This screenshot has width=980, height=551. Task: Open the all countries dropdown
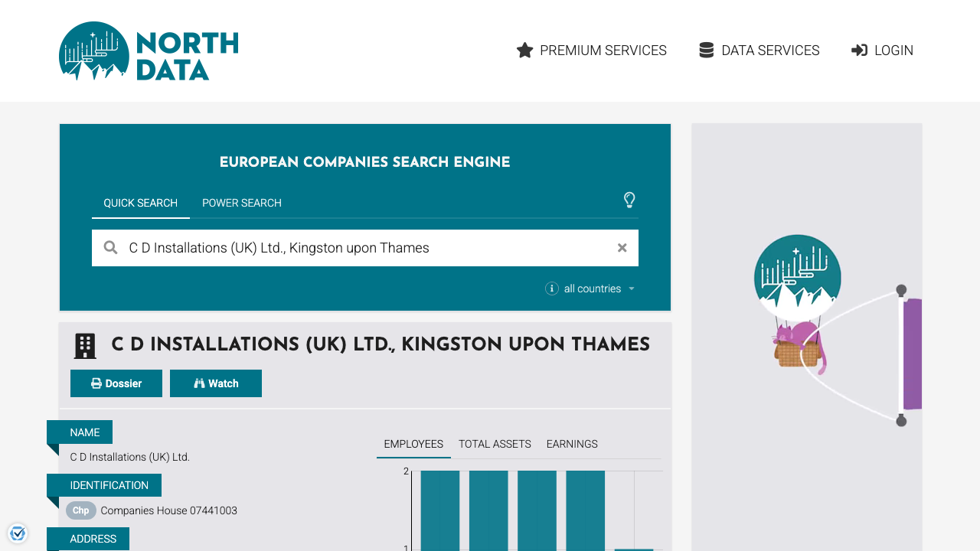pyautogui.click(x=599, y=289)
